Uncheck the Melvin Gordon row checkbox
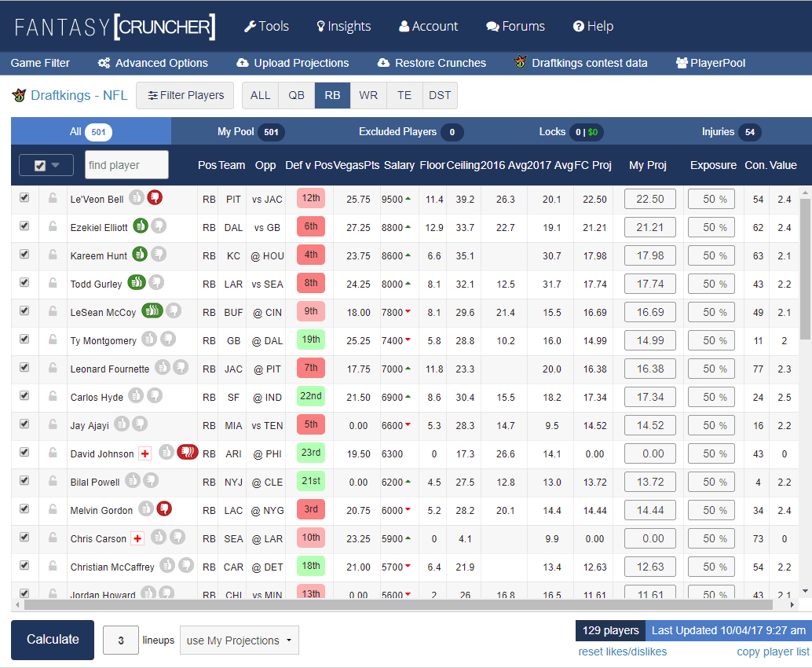The image size is (812, 668). (24, 508)
